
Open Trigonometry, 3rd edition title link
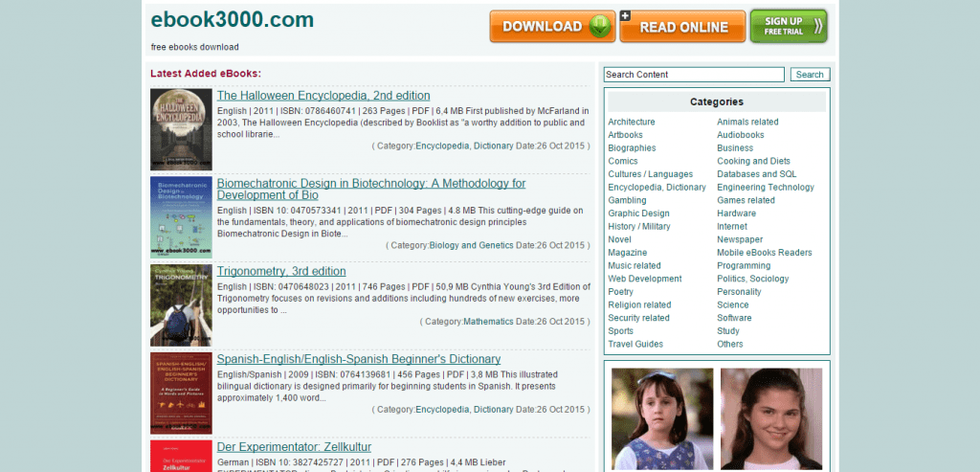[x=281, y=271]
